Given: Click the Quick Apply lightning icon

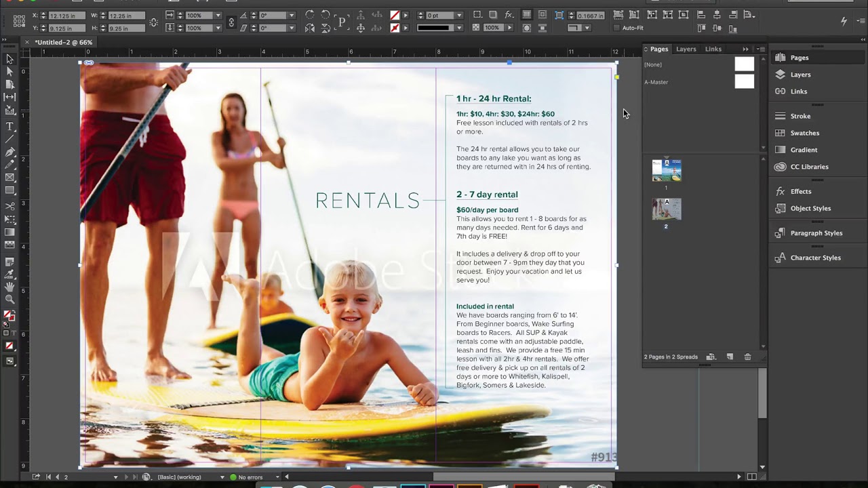Looking at the screenshot, I should pyautogui.click(x=844, y=21).
